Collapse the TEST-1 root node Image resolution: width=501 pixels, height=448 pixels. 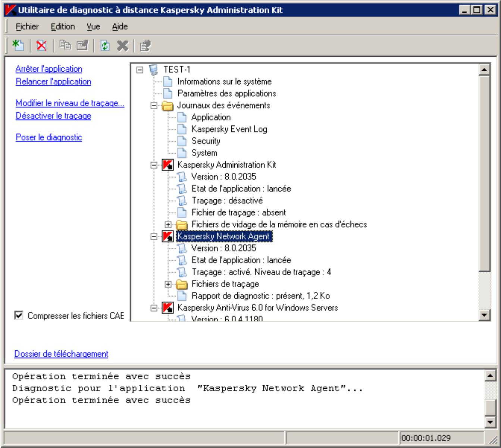tap(140, 70)
